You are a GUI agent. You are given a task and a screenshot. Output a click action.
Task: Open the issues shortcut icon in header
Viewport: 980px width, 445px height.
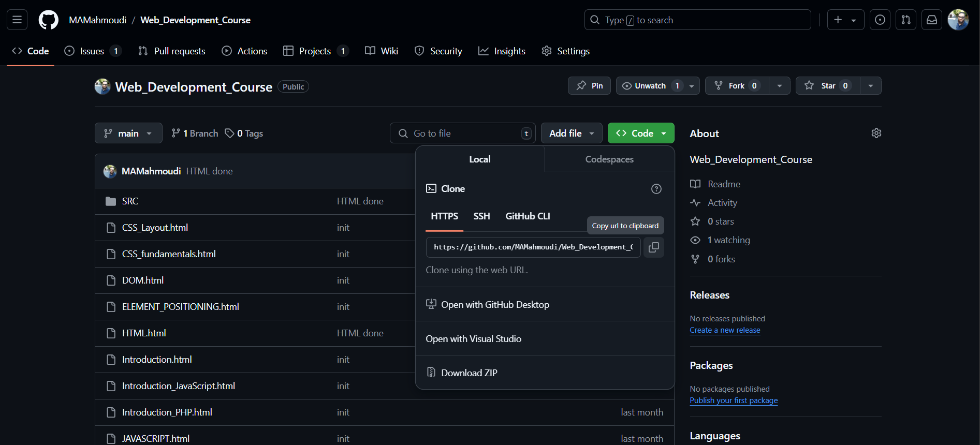[880, 20]
